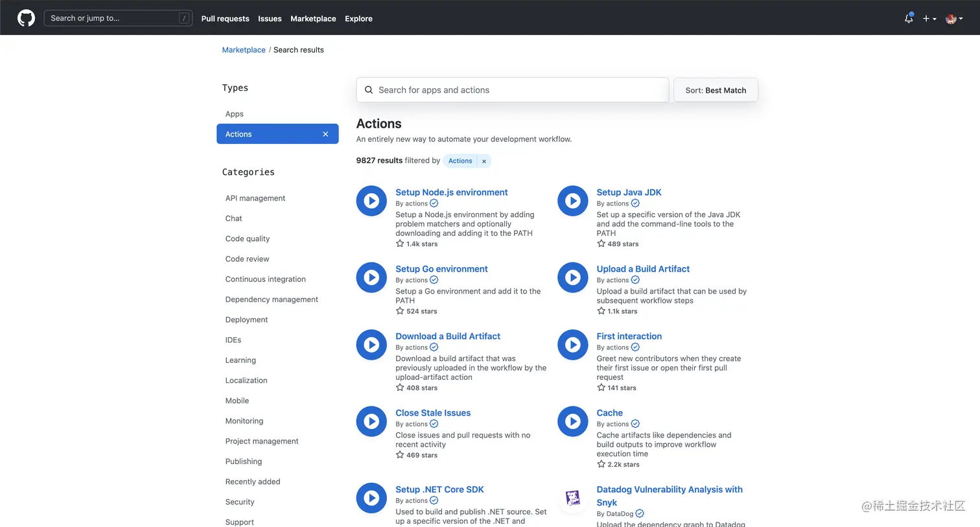Open Issues in the top navigation
Screen dimensions: 980x527
(270, 19)
